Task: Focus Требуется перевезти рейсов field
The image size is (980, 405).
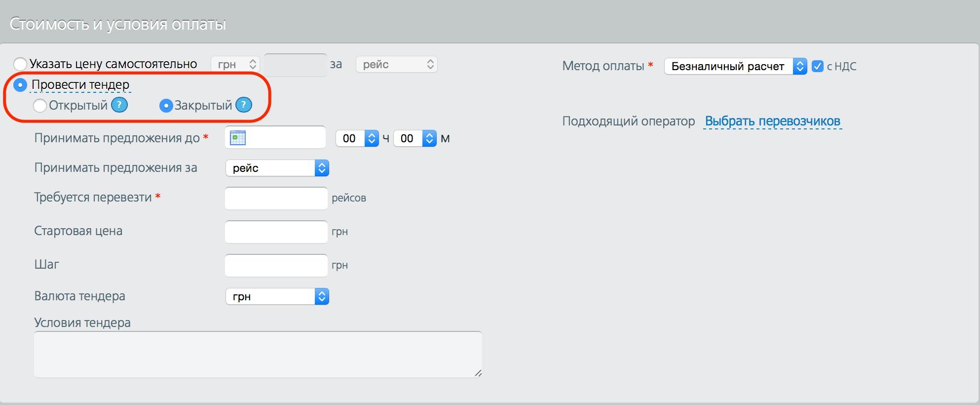Action: pos(276,198)
